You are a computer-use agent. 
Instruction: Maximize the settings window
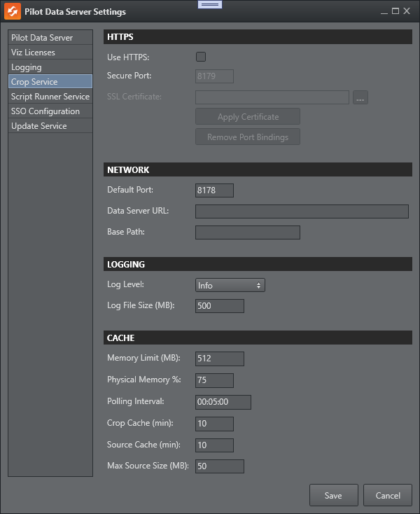(395, 11)
